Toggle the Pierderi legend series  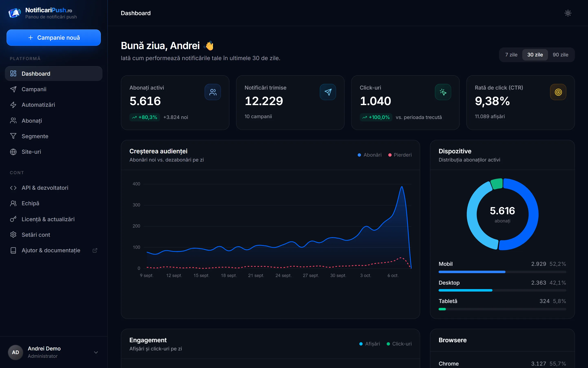(400, 155)
